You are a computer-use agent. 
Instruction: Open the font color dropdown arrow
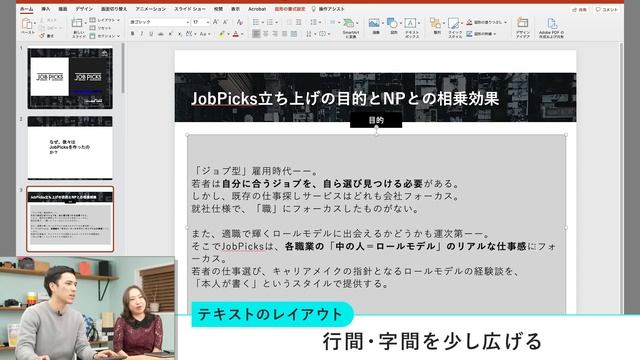click(242, 34)
